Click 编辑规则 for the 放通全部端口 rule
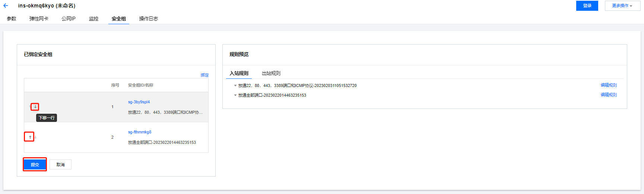644x194 pixels. pyautogui.click(x=609, y=95)
